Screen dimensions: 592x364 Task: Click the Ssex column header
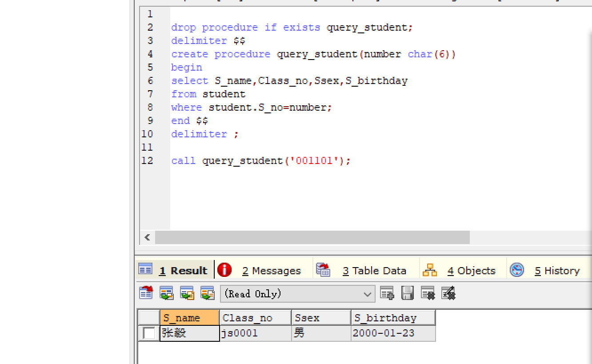click(321, 318)
